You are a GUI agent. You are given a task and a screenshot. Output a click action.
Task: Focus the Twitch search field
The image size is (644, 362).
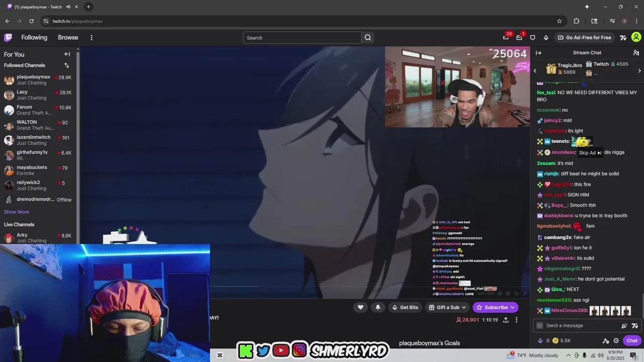302,38
